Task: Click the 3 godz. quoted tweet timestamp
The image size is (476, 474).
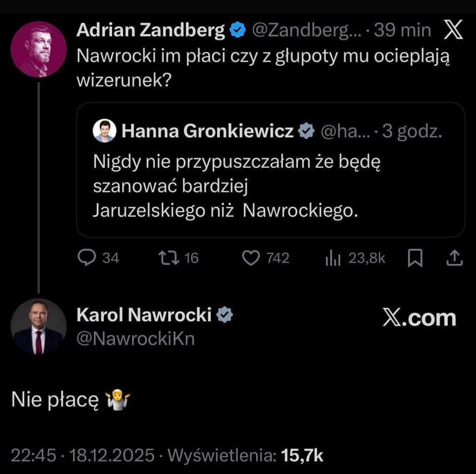Action: point(411,131)
